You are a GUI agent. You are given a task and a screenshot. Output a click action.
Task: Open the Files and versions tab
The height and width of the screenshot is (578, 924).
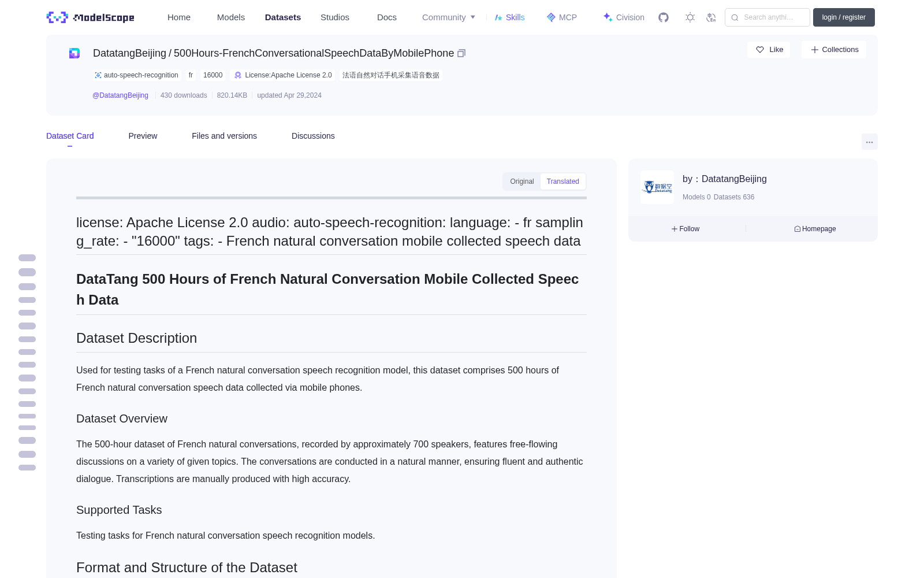click(224, 136)
